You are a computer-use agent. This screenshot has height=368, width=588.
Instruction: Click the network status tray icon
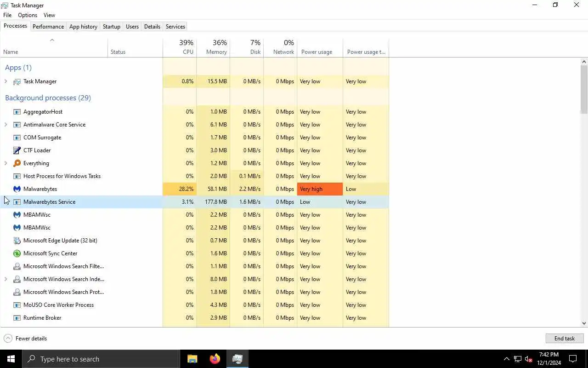click(x=518, y=359)
